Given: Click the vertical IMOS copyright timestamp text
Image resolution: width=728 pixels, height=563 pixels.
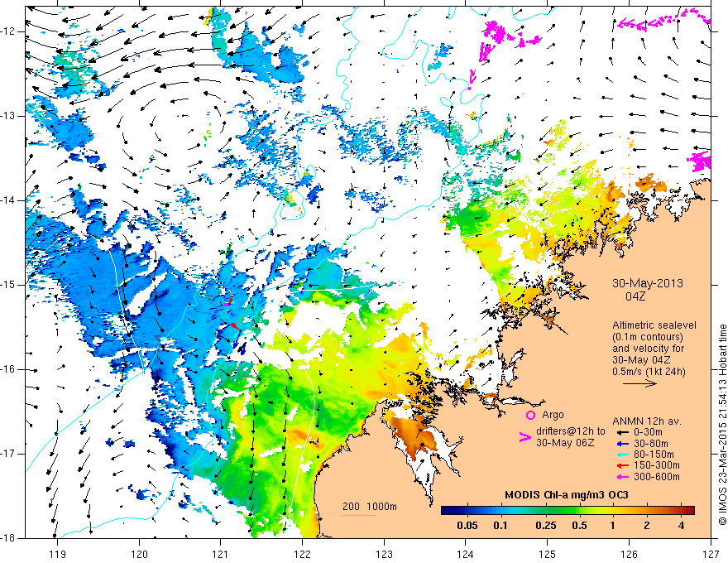Looking at the screenshot, I should [722, 426].
